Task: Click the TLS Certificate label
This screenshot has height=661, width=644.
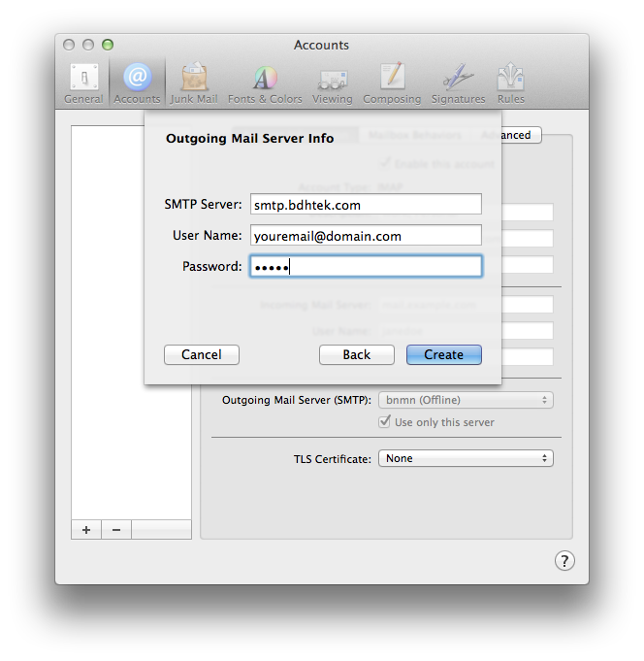Action: [333, 459]
